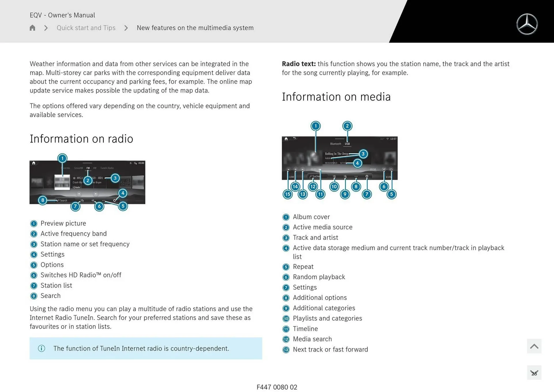
Task: Click callout 15 in the media diagram
Action: [x=287, y=194]
